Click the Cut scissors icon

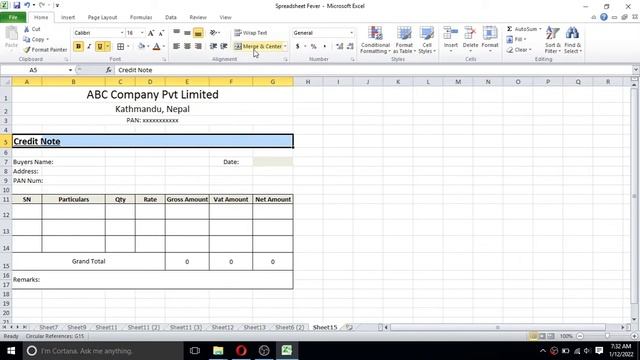pyautogui.click(x=27, y=29)
